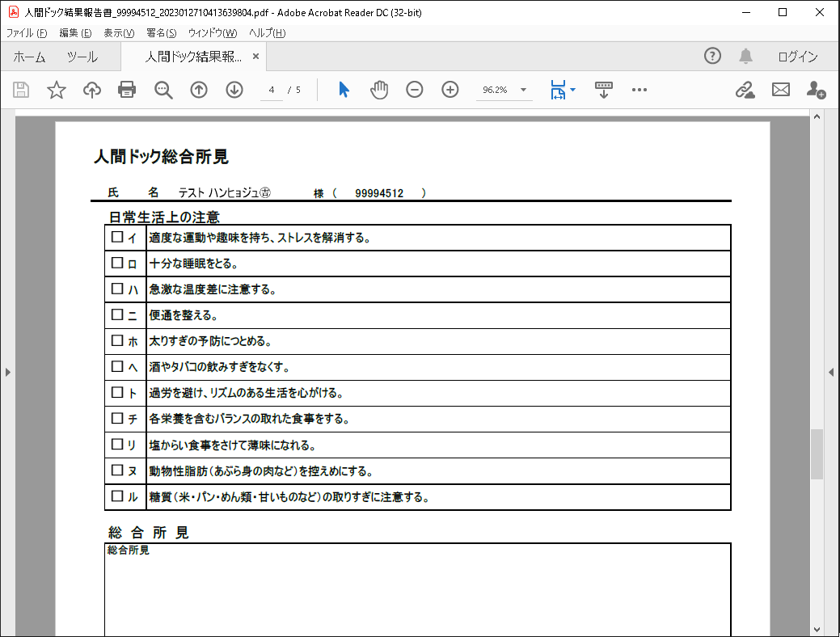Viewport: 840px width, 637px height.
Task: Check the box for row ホ
Action: tap(116, 340)
